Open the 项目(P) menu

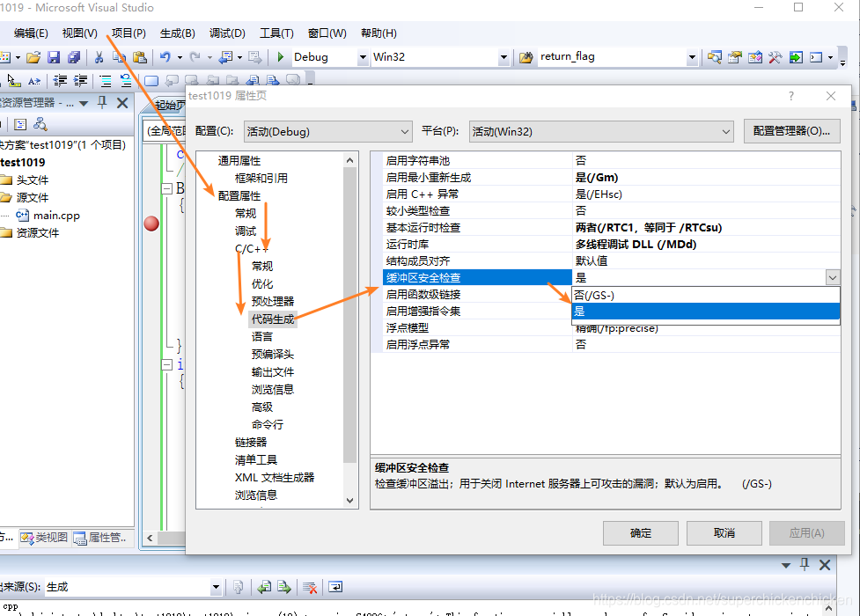129,33
